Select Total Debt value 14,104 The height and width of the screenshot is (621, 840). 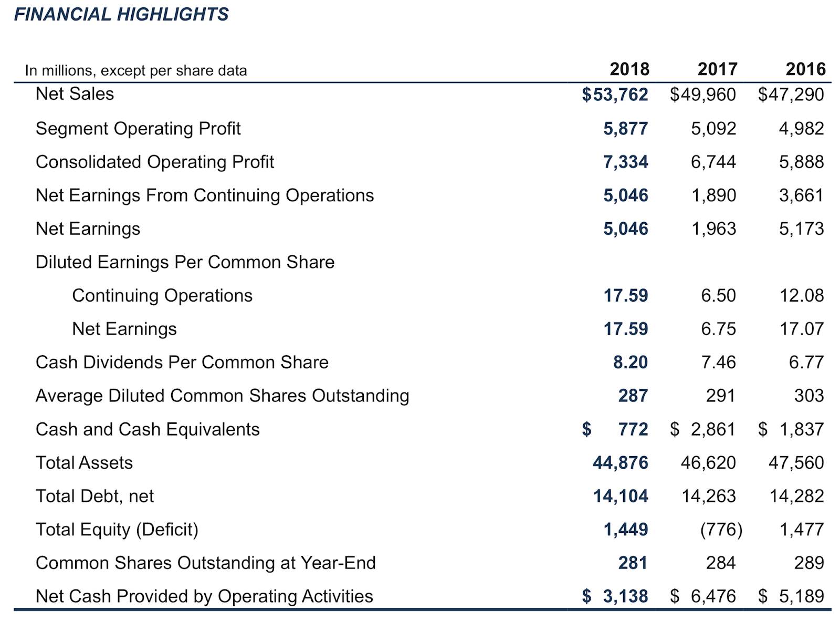point(621,496)
